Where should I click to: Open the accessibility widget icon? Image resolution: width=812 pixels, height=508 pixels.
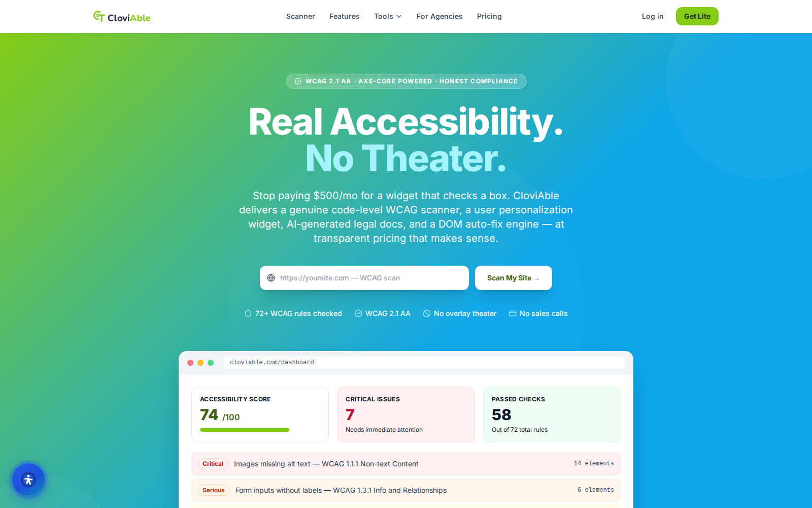point(28,480)
